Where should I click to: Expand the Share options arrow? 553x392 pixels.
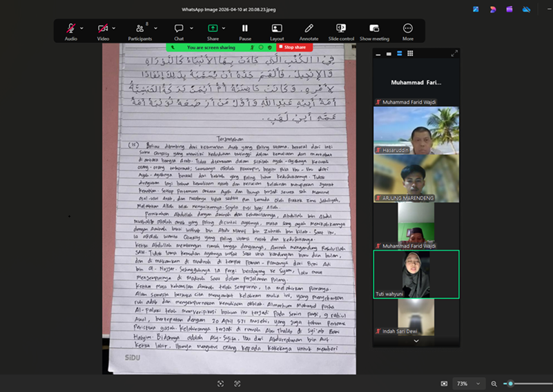[x=224, y=28]
